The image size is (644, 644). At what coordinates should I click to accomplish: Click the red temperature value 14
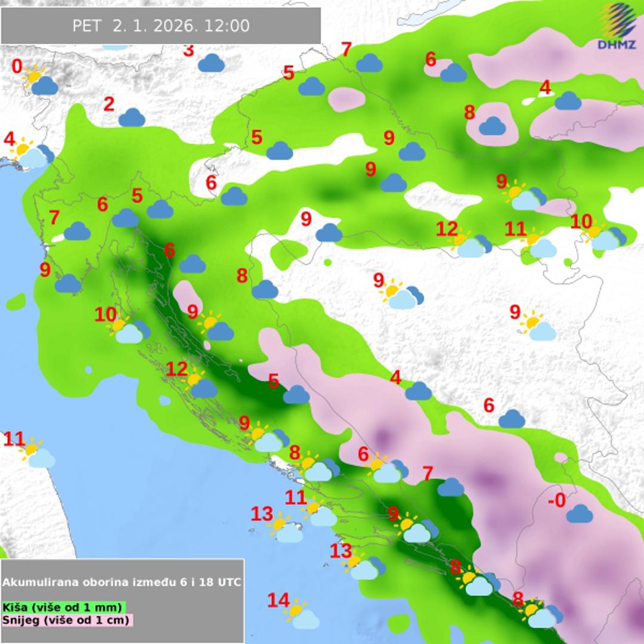click(x=278, y=601)
